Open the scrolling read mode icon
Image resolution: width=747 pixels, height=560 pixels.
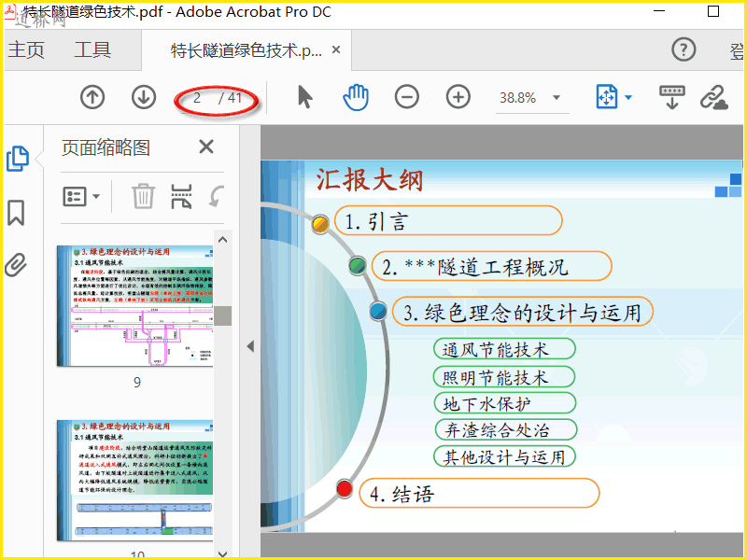point(671,97)
